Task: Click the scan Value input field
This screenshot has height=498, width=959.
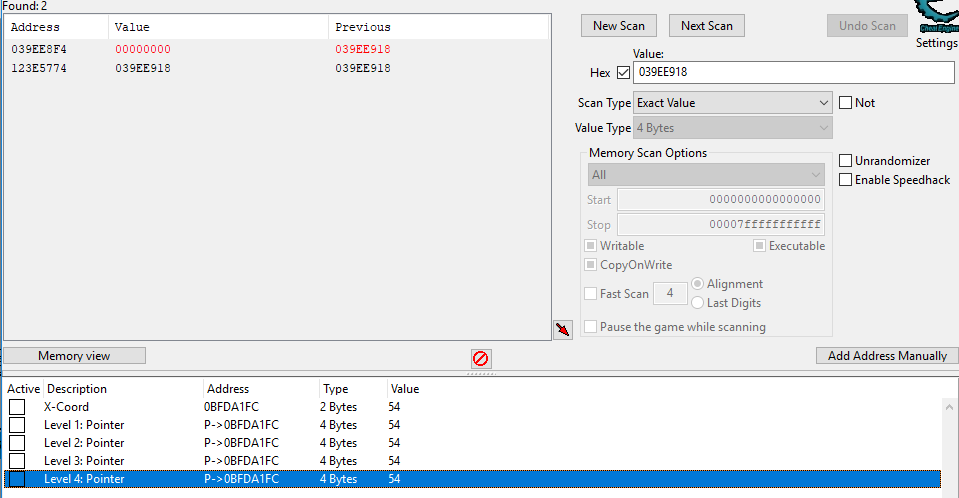Action: pyautogui.click(x=793, y=73)
